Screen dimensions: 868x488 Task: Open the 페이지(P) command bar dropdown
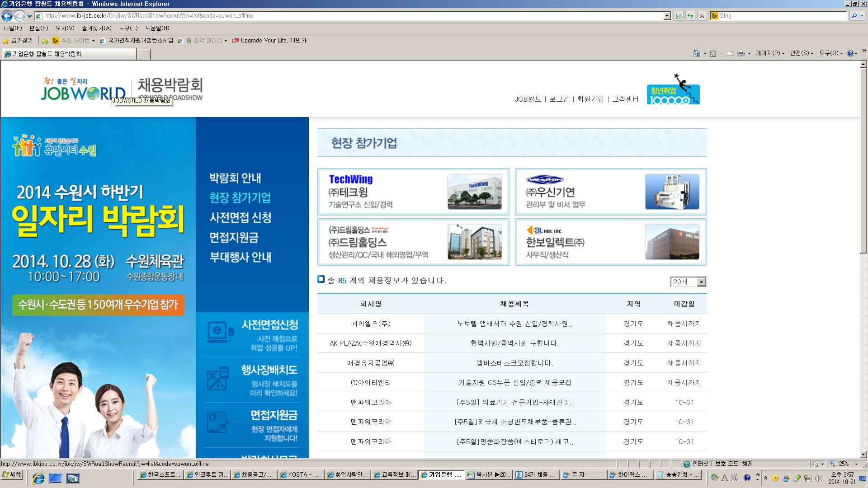(770, 53)
